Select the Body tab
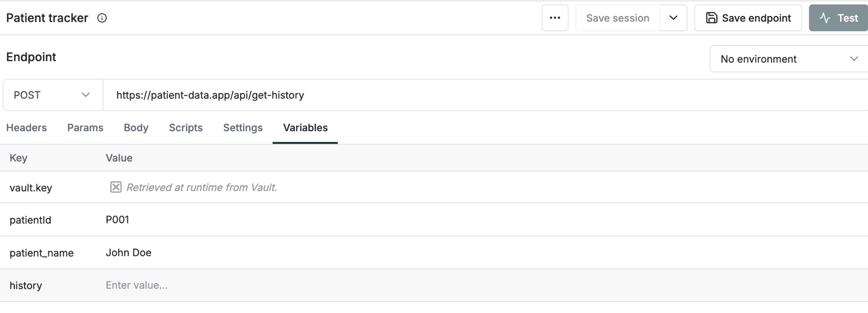The height and width of the screenshot is (313, 868). [136, 127]
